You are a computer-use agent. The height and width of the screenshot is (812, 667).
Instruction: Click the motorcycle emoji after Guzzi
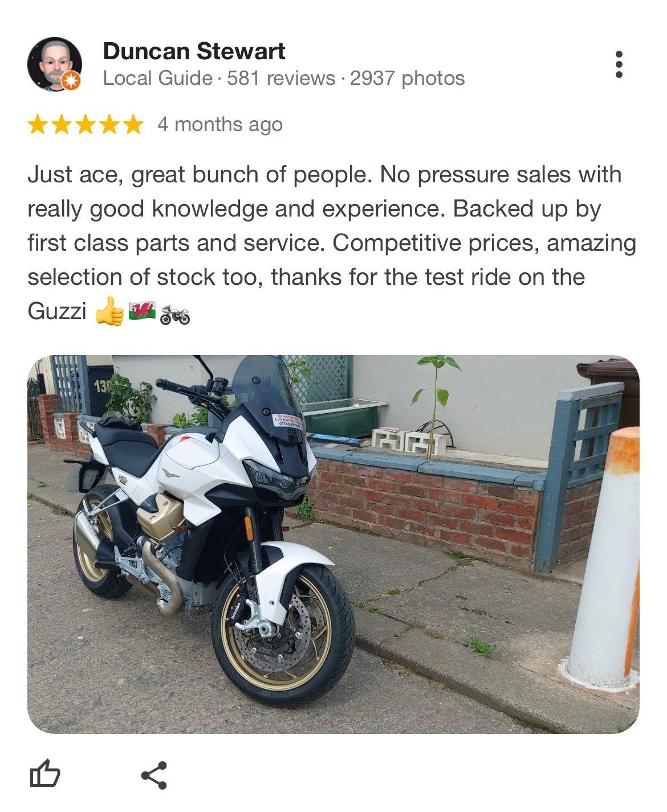[x=175, y=315]
